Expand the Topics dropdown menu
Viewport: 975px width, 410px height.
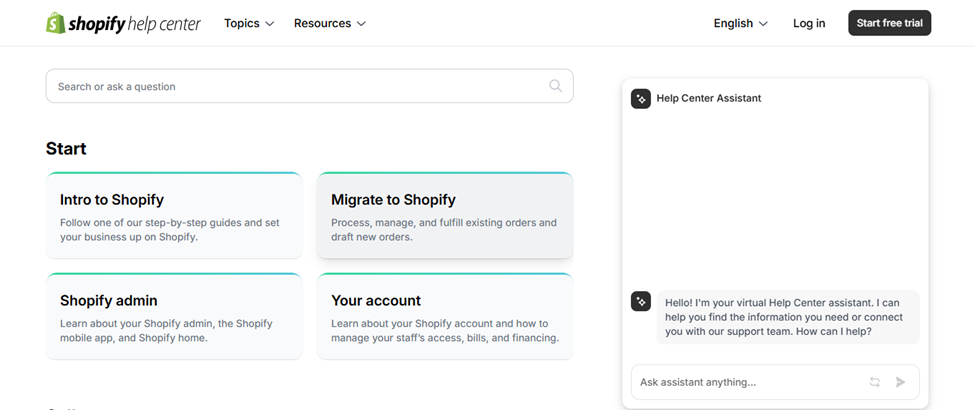click(x=249, y=23)
